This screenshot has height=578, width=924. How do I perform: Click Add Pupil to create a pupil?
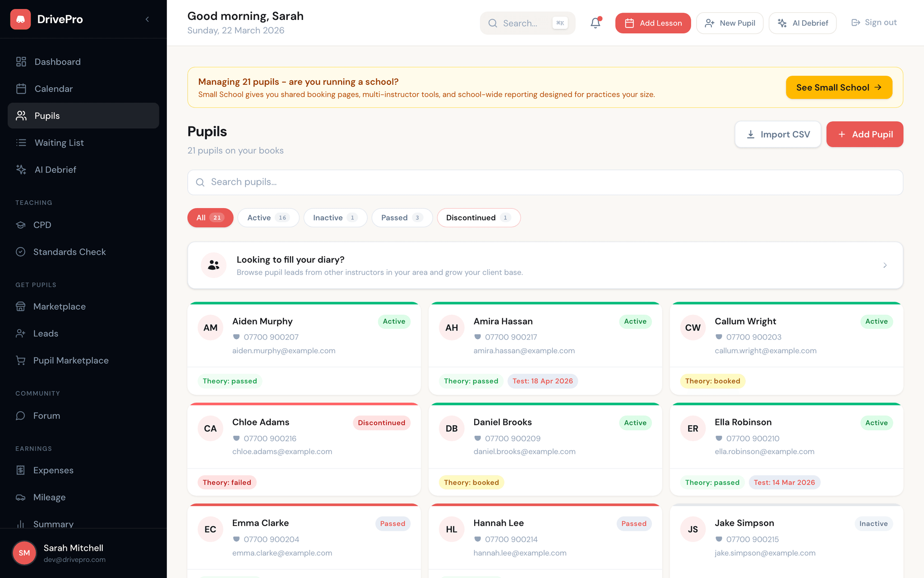pos(864,134)
